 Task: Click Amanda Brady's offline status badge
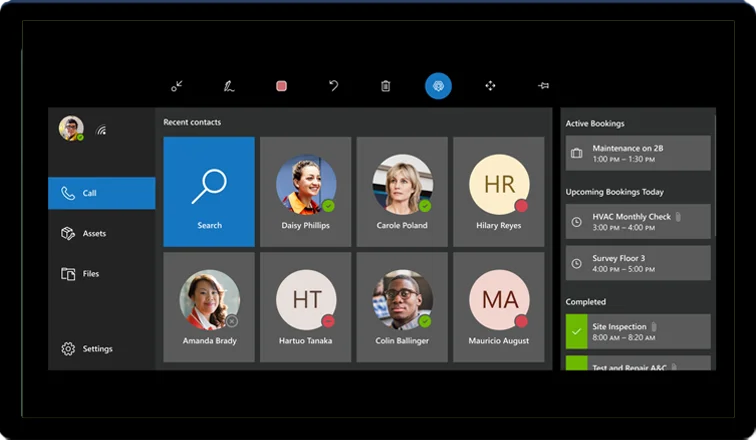[x=232, y=321]
